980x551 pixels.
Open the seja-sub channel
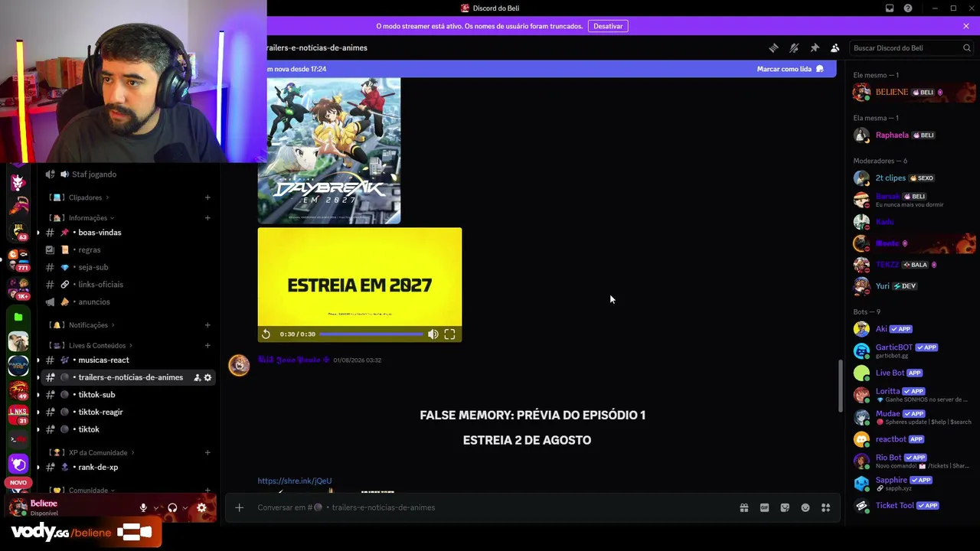click(127, 267)
